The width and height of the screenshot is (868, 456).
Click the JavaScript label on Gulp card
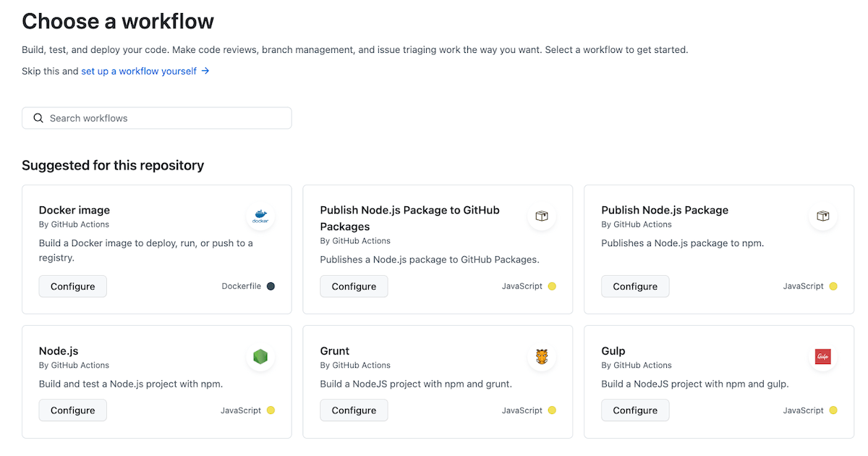[802, 410]
